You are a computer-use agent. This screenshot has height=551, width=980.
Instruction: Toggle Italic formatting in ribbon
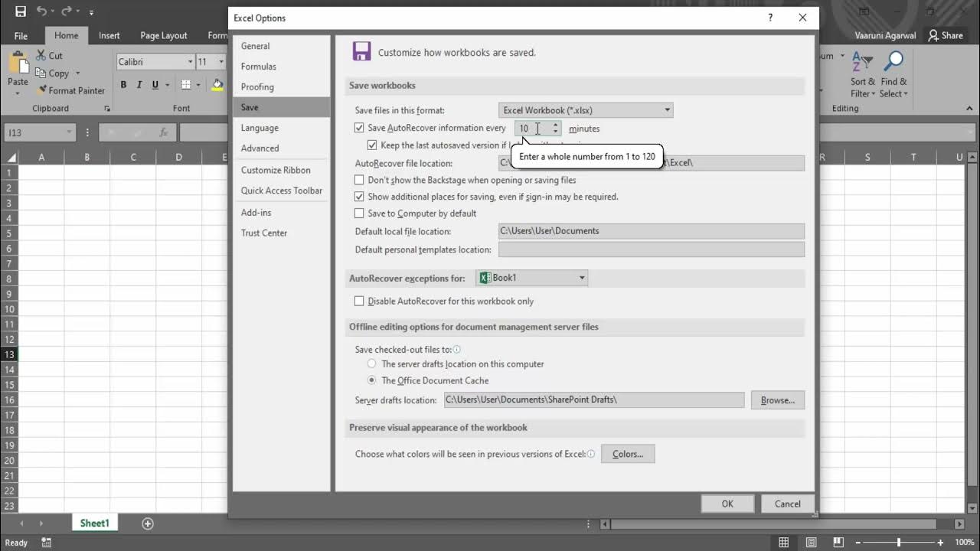pos(139,85)
